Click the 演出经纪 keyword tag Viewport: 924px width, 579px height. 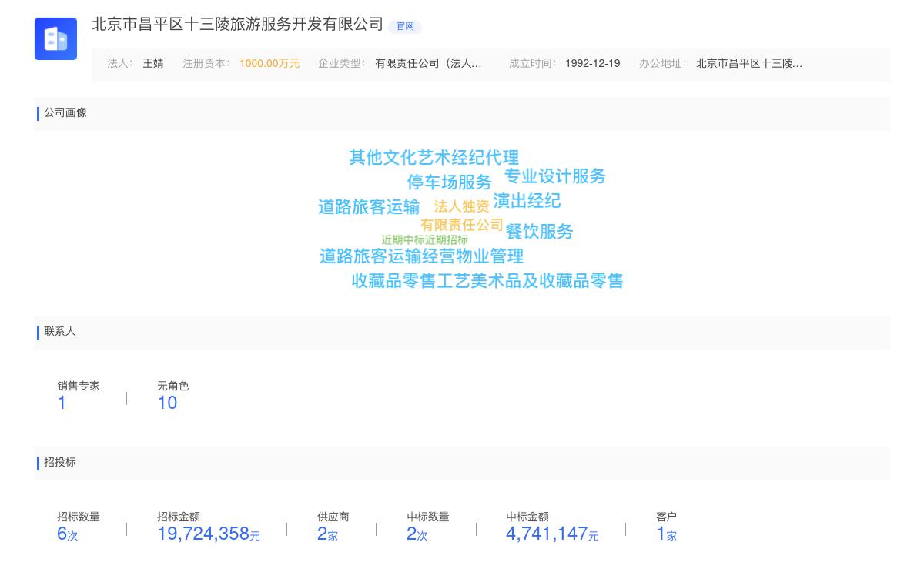[x=527, y=201]
